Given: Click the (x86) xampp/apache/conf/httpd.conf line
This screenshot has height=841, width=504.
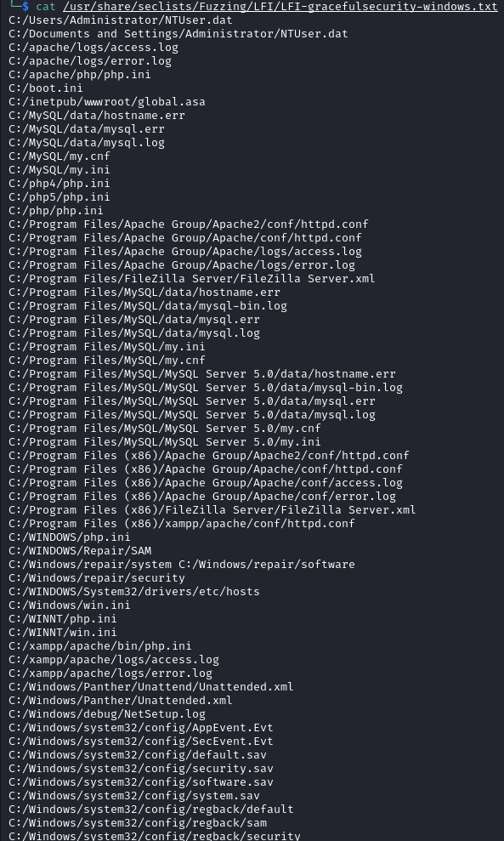Looking at the screenshot, I should click(181, 524).
